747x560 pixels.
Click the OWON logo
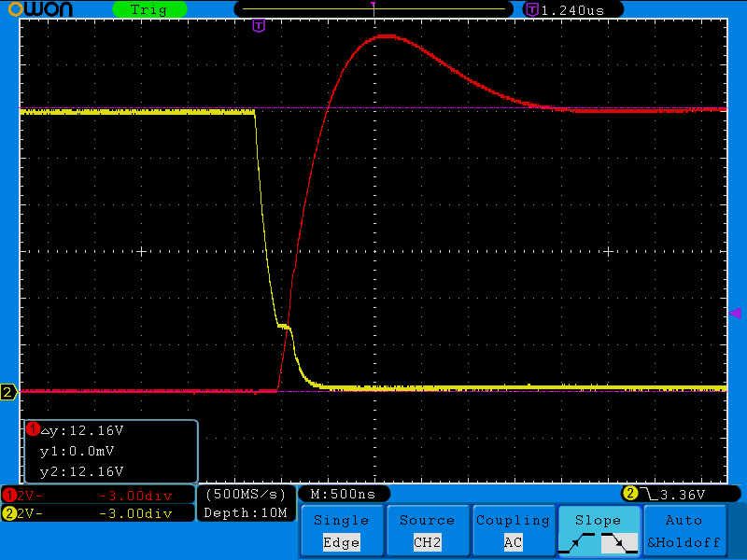(x=40, y=9)
